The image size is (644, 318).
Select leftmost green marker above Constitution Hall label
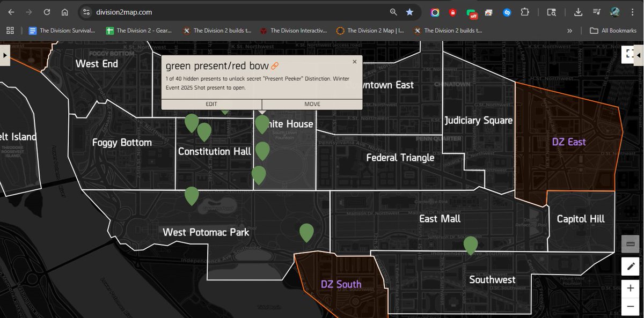click(x=191, y=123)
